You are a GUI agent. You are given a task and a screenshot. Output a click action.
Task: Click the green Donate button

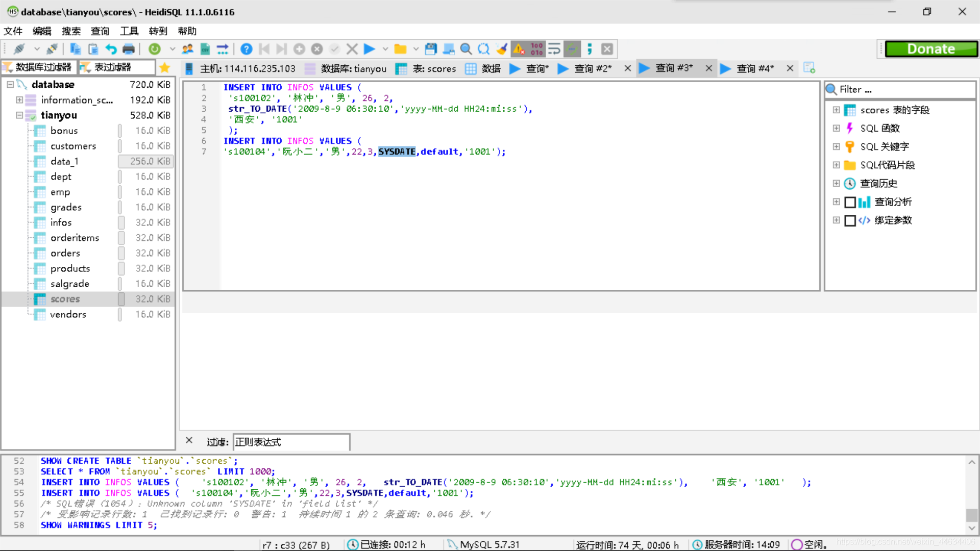point(930,49)
